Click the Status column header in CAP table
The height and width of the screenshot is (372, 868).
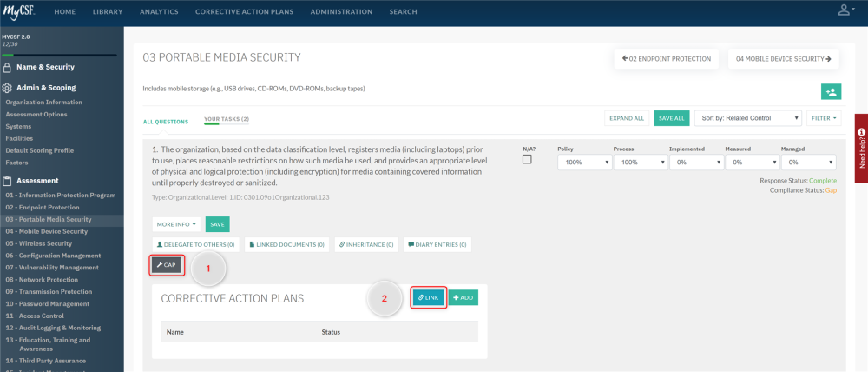tap(331, 333)
